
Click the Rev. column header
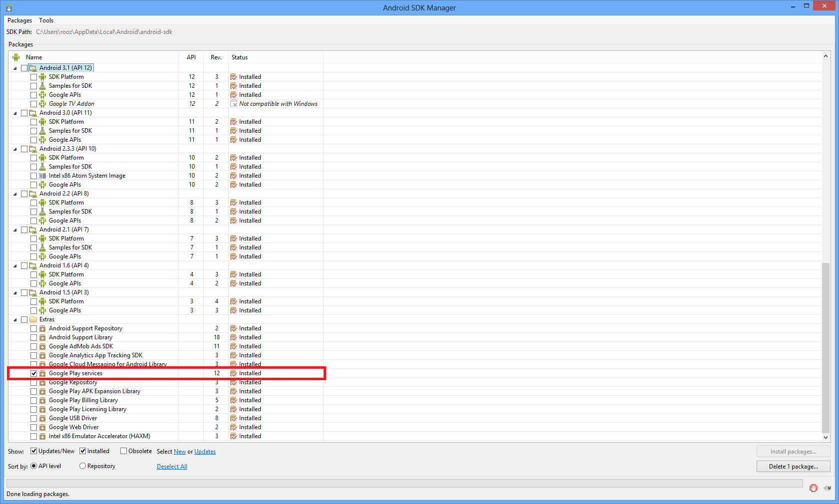point(216,57)
